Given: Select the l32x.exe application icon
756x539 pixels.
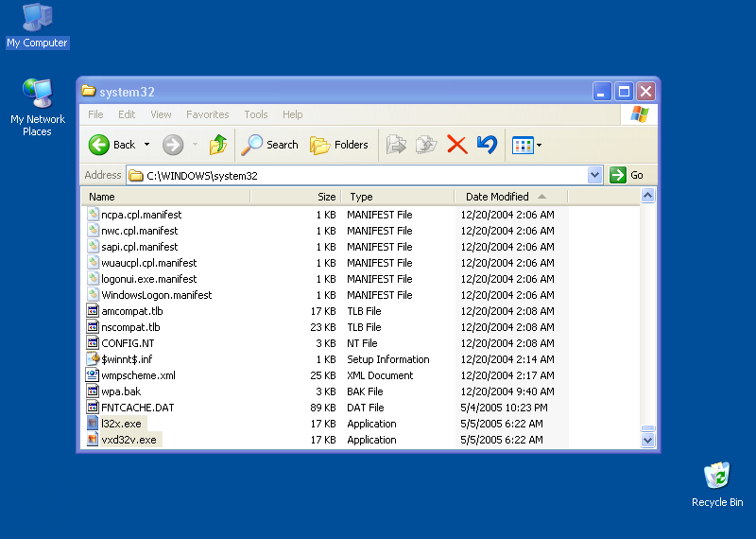Looking at the screenshot, I should click(93, 424).
